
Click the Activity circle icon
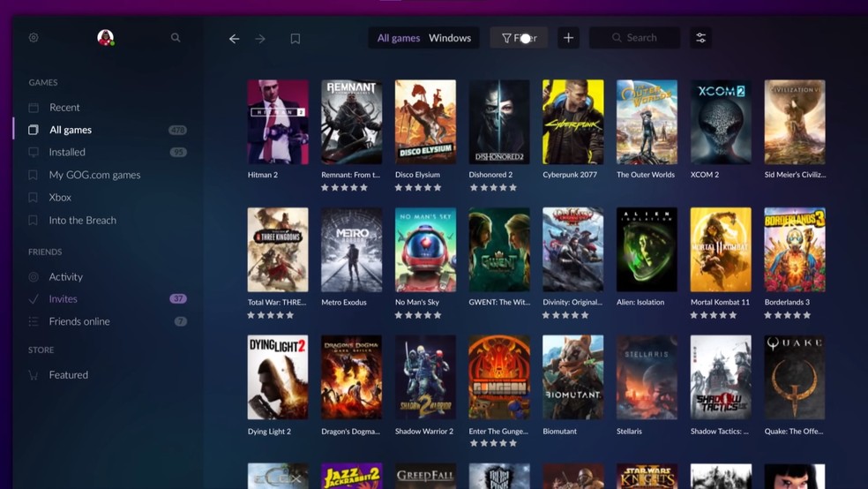(34, 277)
